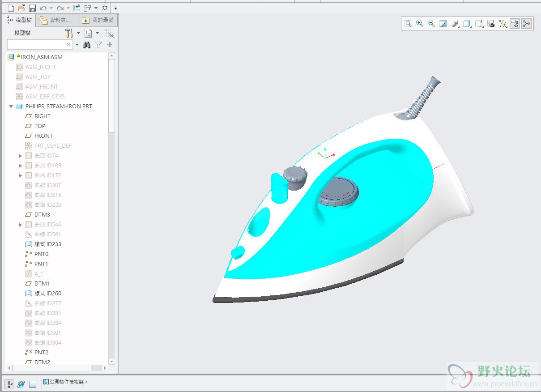Expand the 曲面 ID109 node

pos(20,166)
